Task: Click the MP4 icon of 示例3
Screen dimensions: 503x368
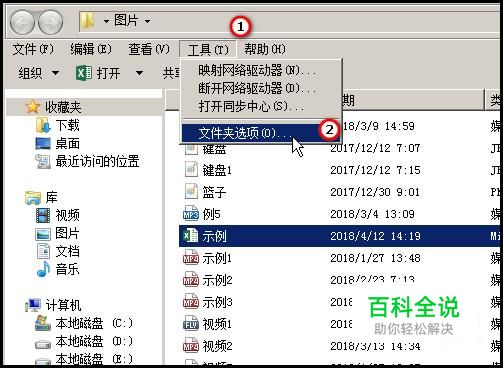Action: point(191,302)
